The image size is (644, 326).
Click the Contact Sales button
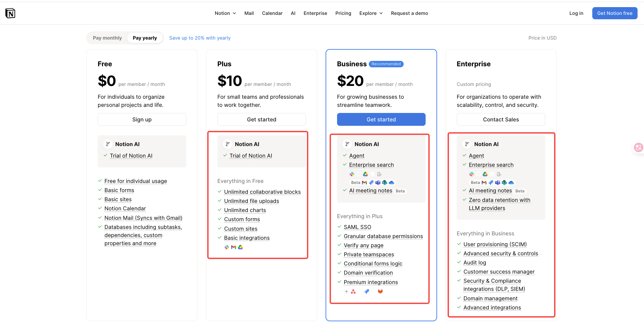click(501, 119)
